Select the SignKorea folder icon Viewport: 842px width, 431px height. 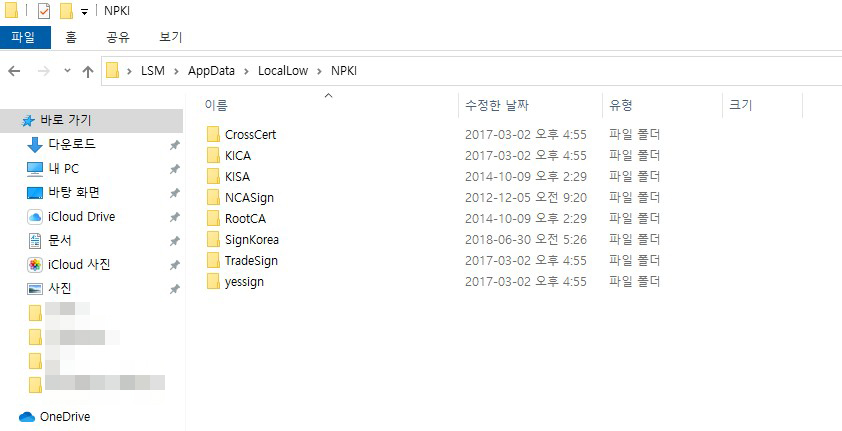click(x=213, y=239)
